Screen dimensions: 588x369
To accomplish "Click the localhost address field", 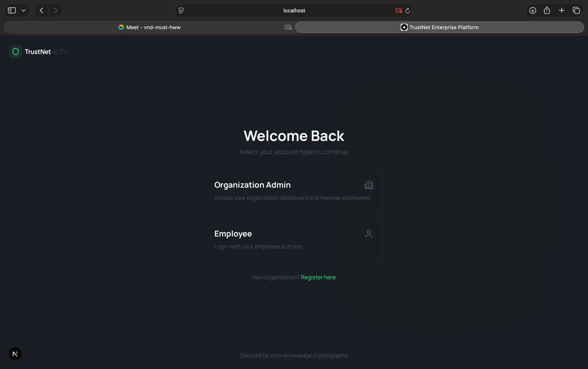I will click(294, 10).
